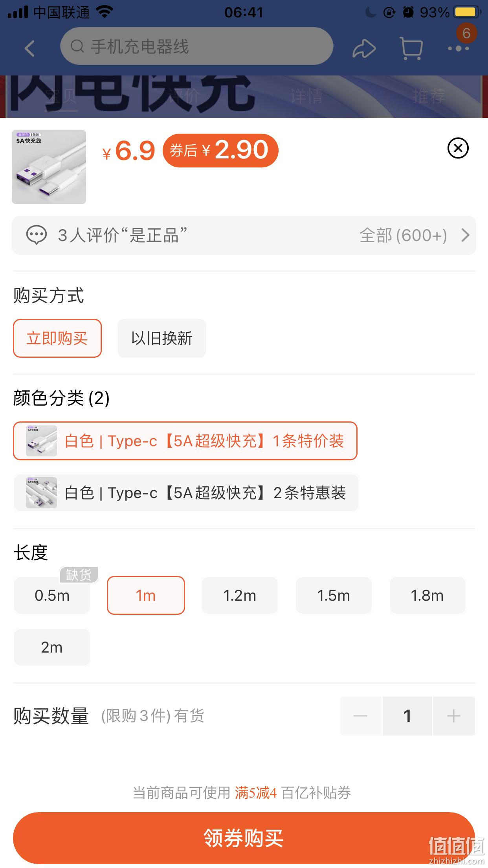Open the shopping cart icon
The width and height of the screenshot is (488, 868).
411,48
